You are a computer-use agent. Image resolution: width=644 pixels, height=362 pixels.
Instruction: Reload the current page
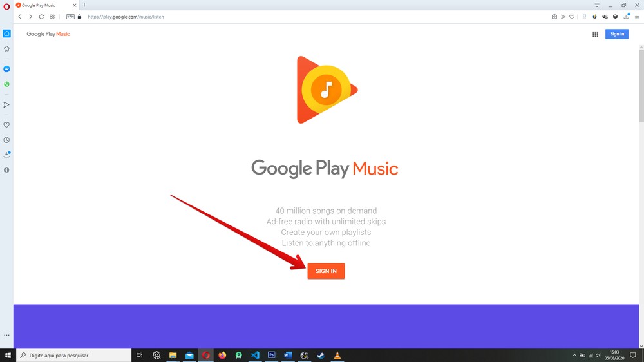pos(41,17)
